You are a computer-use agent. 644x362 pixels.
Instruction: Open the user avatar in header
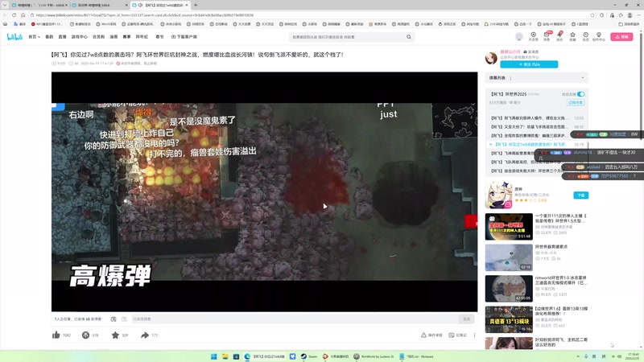[519, 37]
